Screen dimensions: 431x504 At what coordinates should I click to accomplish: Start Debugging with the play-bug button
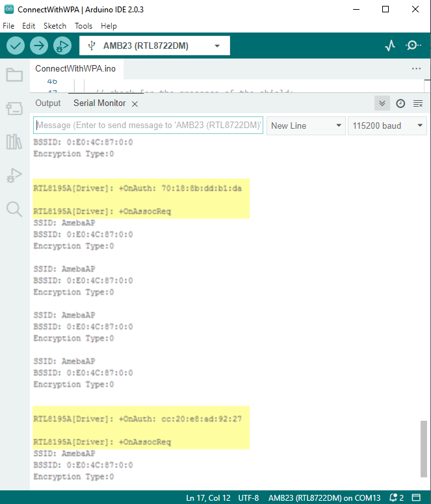(x=62, y=46)
